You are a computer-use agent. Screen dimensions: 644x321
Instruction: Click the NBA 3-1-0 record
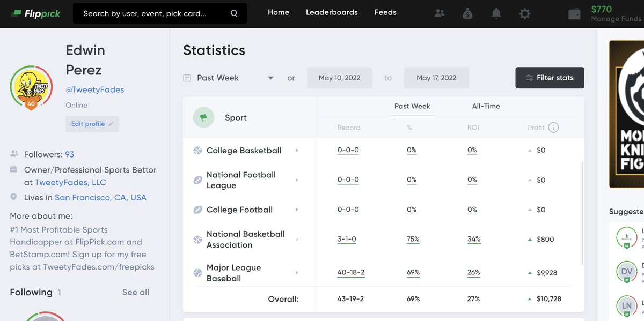pyautogui.click(x=347, y=239)
